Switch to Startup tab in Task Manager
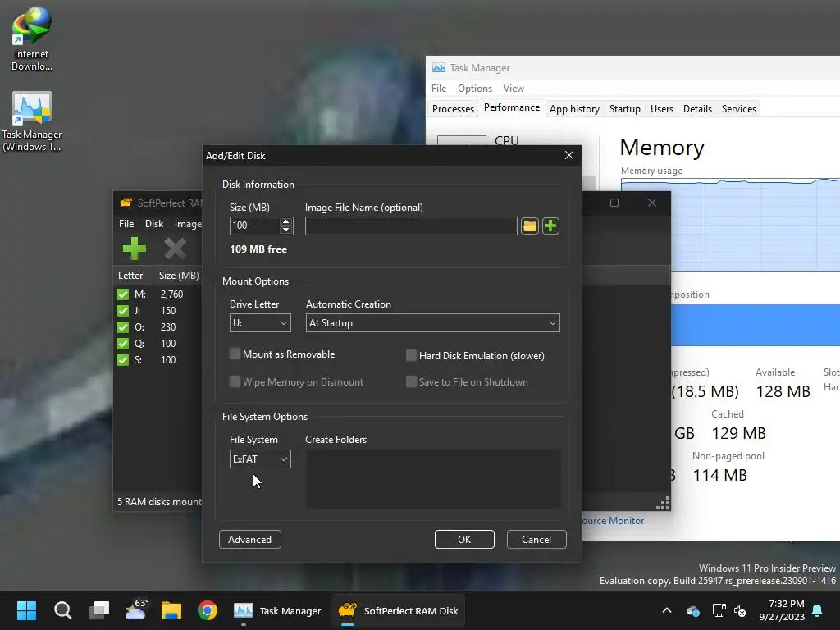 click(624, 109)
